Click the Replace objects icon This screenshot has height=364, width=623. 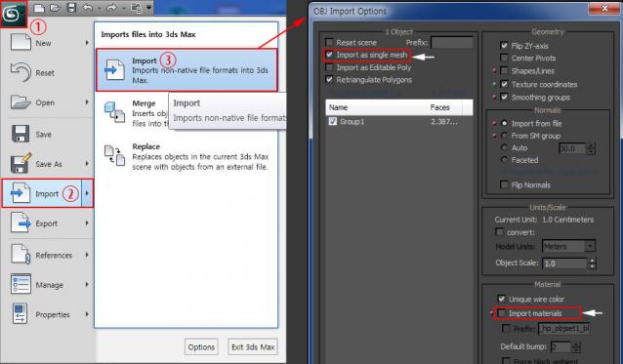pyautogui.click(x=114, y=155)
